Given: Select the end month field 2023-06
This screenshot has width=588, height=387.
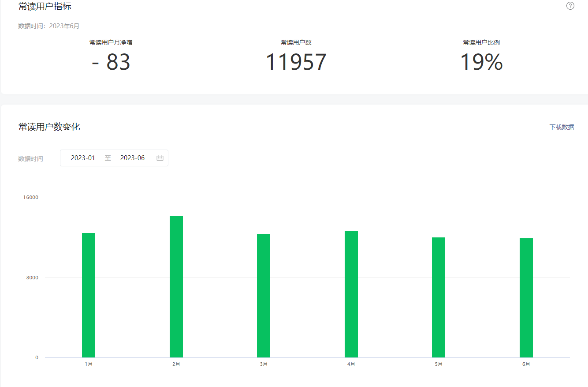Looking at the screenshot, I should (x=132, y=158).
